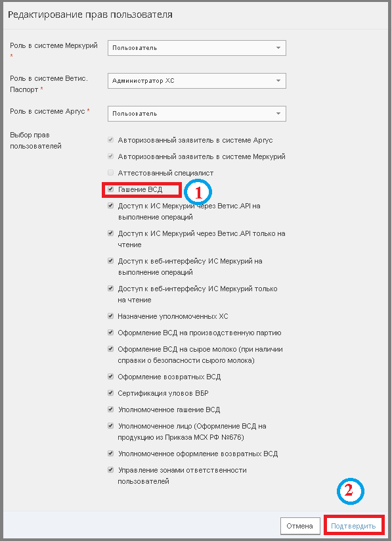Uncheck Ветис.API на выполнение операций access

click(111, 206)
